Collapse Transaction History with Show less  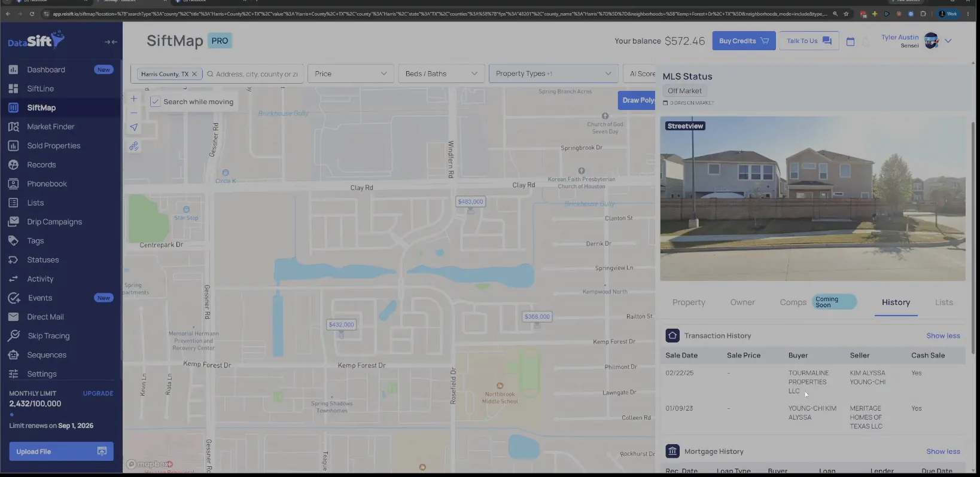click(943, 336)
